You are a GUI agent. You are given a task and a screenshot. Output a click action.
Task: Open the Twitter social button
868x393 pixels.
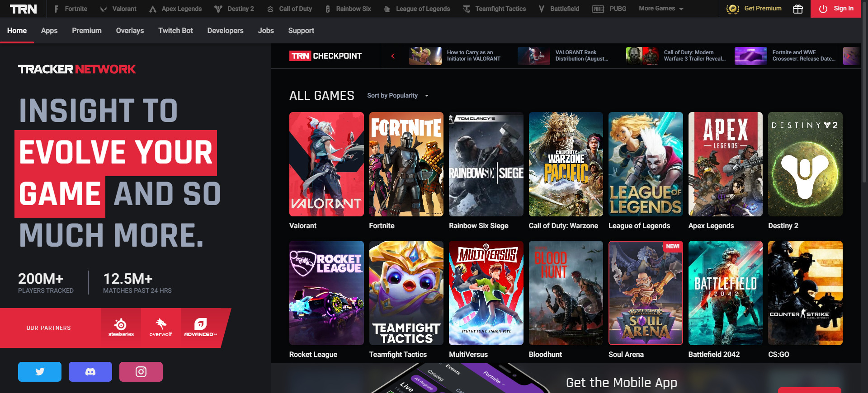point(40,372)
